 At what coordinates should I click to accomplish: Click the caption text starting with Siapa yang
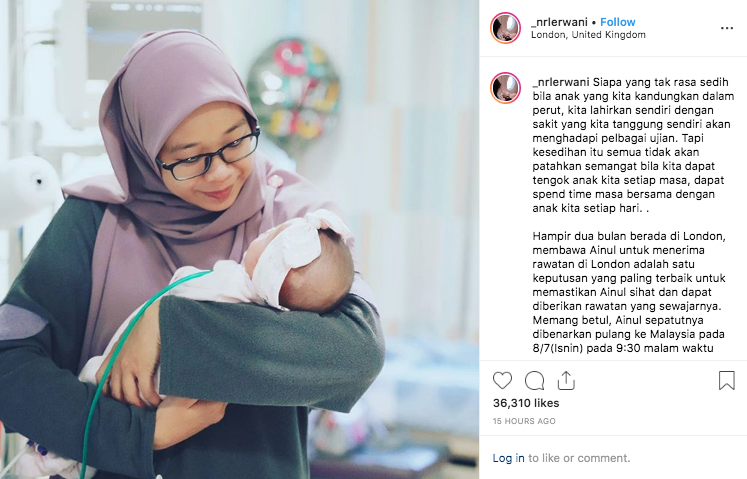pos(633,145)
